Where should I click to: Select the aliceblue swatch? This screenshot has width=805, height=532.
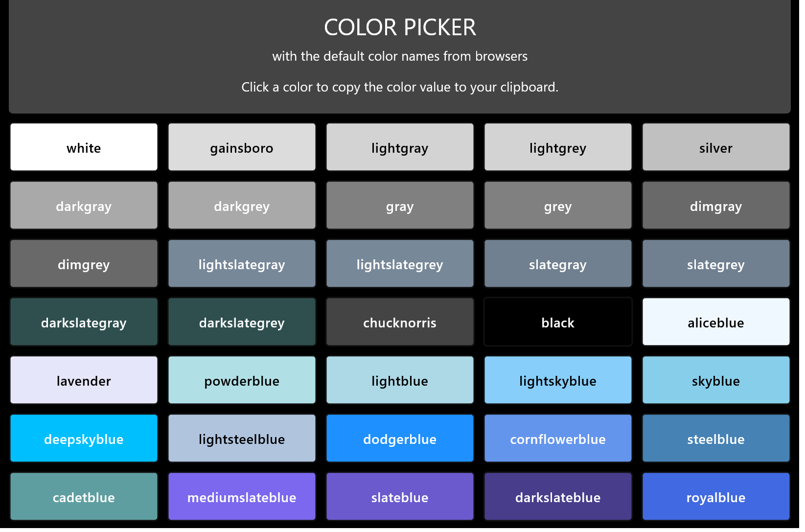(x=716, y=322)
